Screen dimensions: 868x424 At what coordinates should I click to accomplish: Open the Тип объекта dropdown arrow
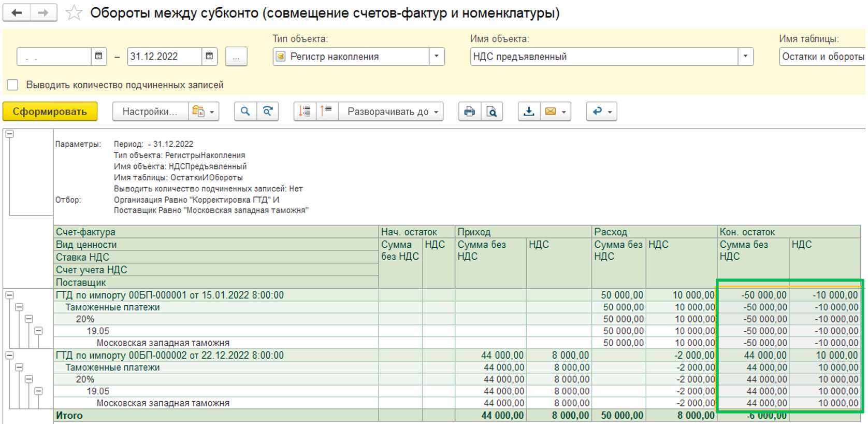pyautogui.click(x=437, y=56)
